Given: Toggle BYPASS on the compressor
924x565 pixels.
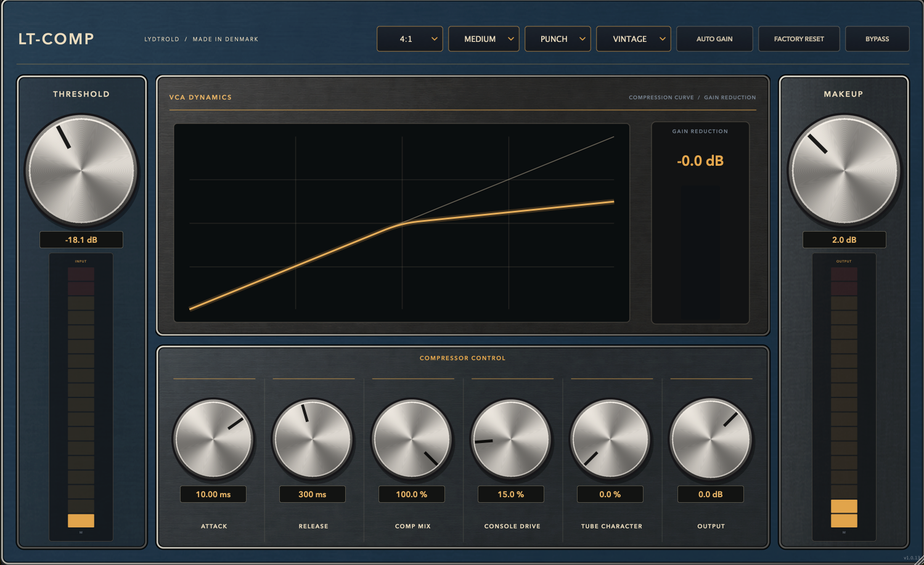Looking at the screenshot, I should click(877, 39).
